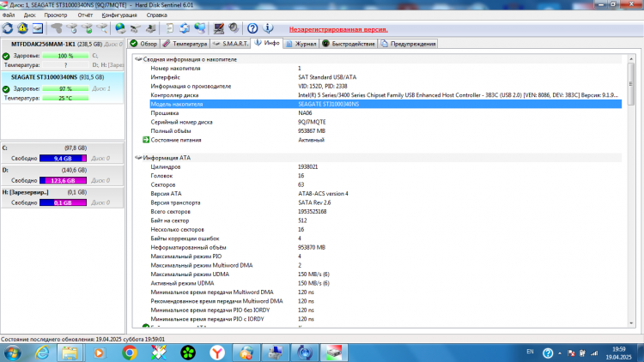Viewport: 644px width, 362px height.
Task: Open the Файл menu
Action: coord(9,15)
